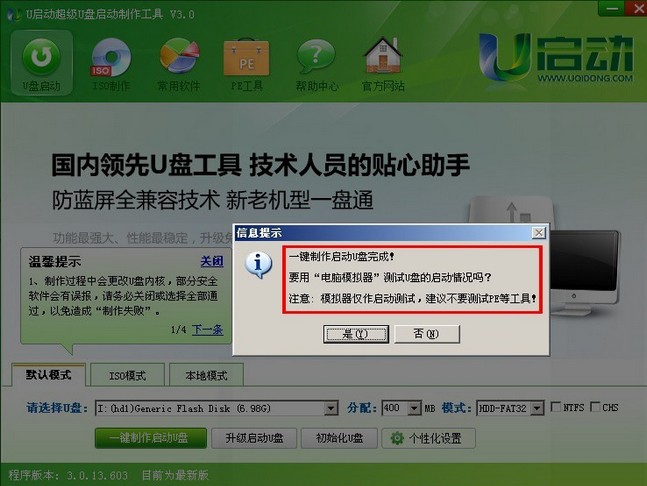The image size is (647, 486).
Task: Switch to the ISO模式 tab
Action: point(127,375)
